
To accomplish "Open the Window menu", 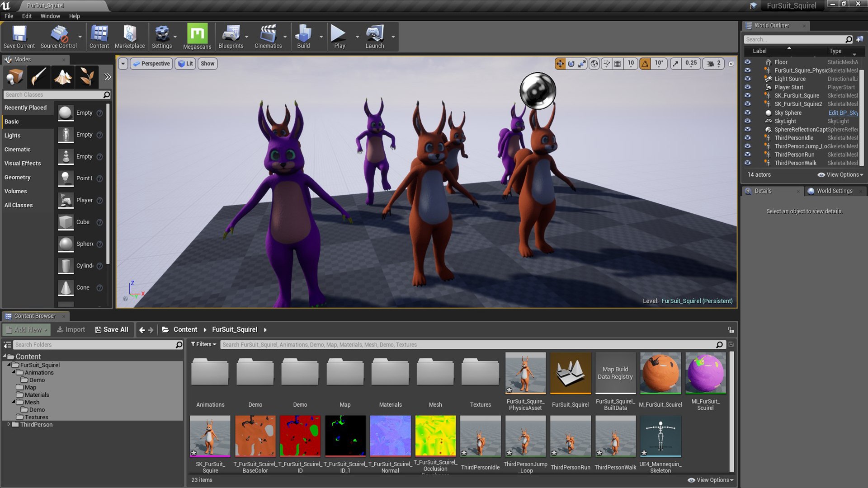I will point(50,16).
